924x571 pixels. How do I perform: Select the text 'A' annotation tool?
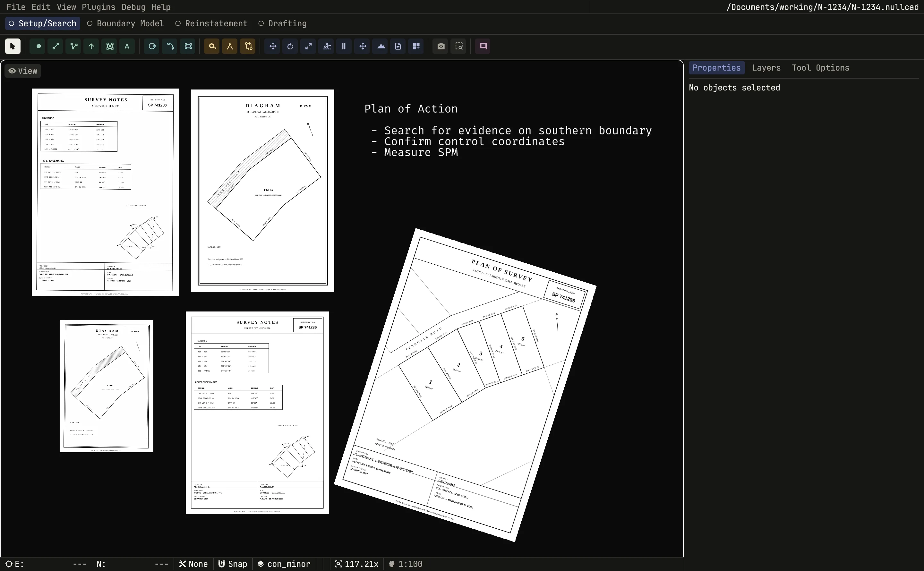[127, 46]
